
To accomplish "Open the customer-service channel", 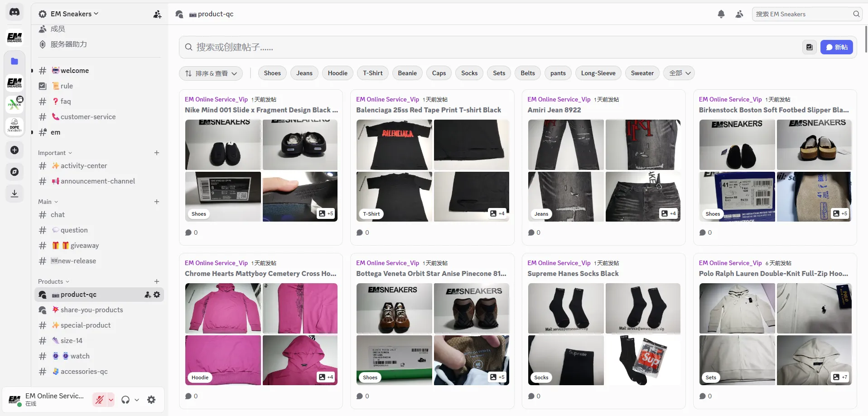I will click(99, 117).
